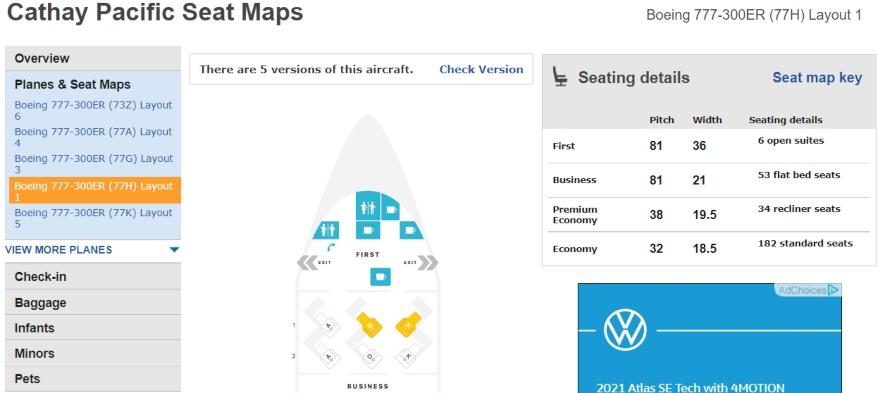Click the Volkswagen advertisement banner
The width and height of the screenshot is (880, 393).
[x=709, y=337]
